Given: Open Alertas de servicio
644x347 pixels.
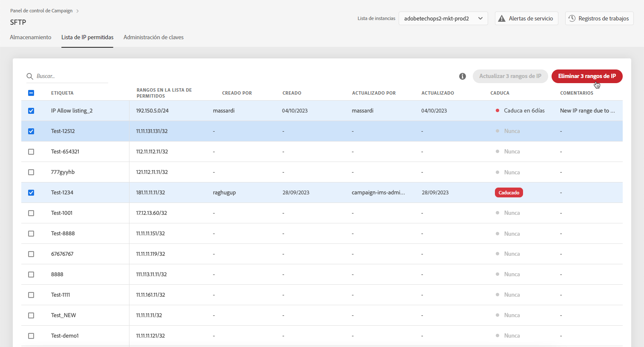Looking at the screenshot, I should 526,18.
